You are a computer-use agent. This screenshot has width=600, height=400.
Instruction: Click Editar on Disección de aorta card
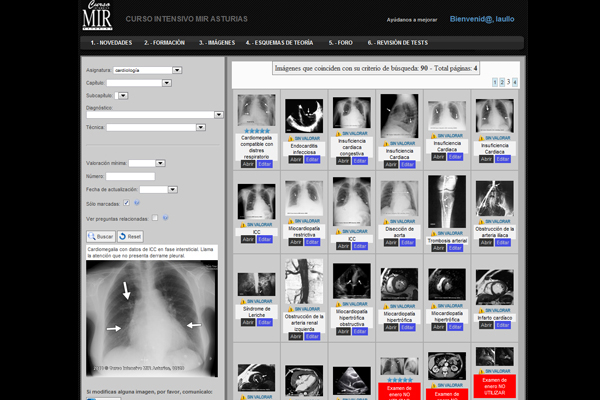click(408, 243)
